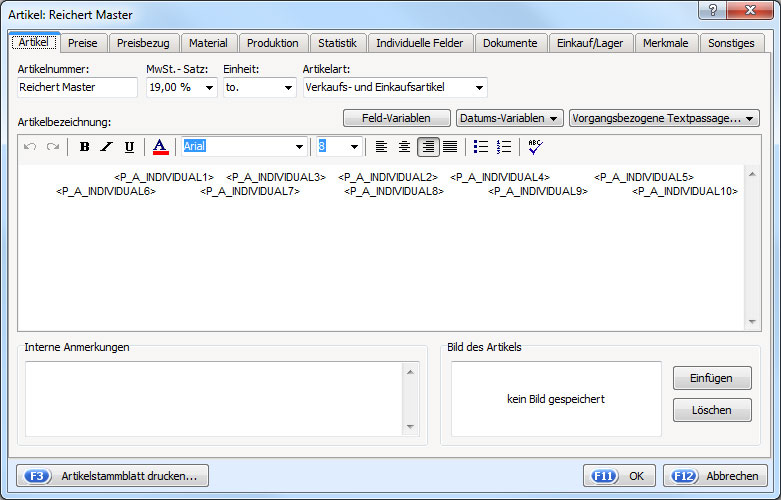This screenshot has height=500, width=781.
Task: Open Vorgangsbezogene Textpassage dropdown
Action: [664, 118]
